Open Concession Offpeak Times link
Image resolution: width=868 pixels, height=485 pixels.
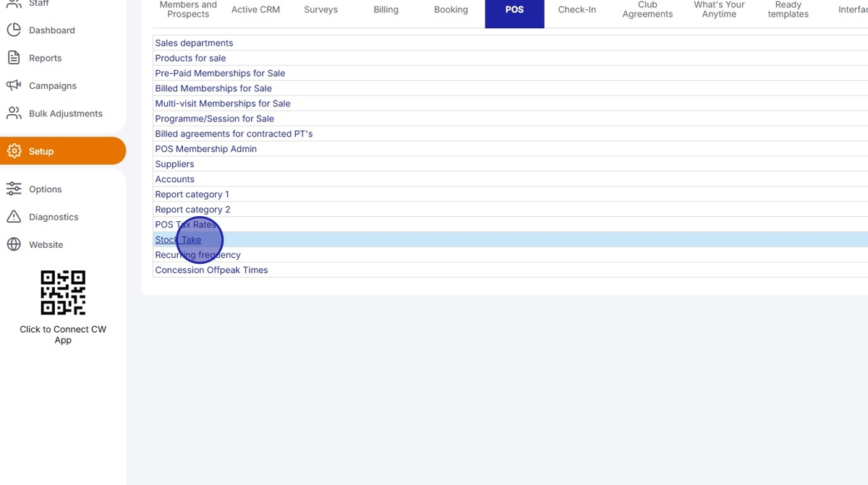pos(211,270)
